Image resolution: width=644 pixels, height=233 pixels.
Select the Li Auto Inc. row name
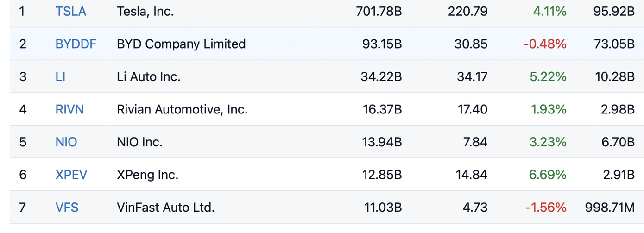coord(149,76)
